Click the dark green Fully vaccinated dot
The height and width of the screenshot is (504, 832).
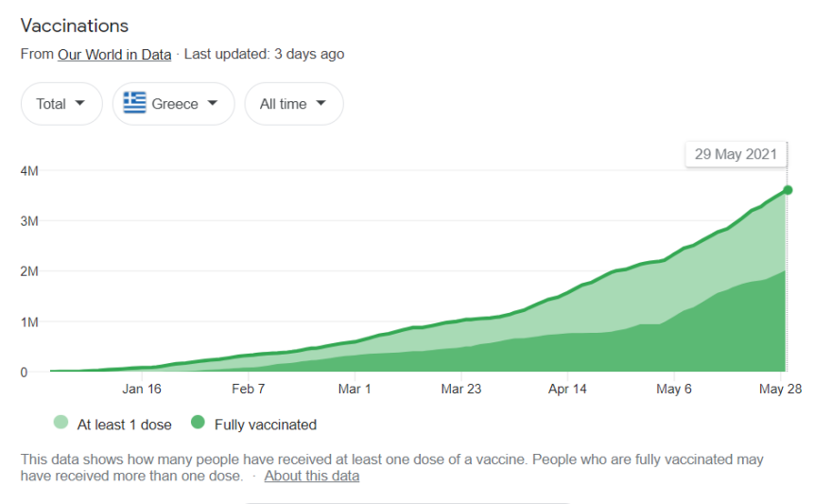[198, 424]
